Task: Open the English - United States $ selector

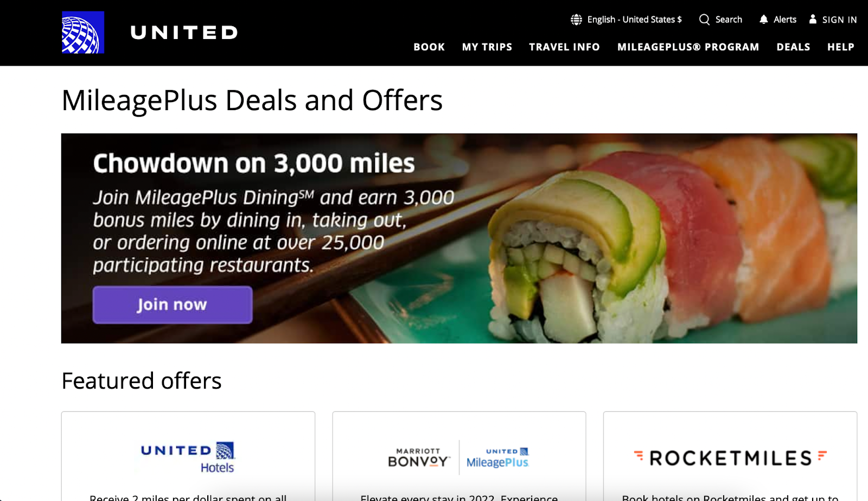Action: [627, 20]
